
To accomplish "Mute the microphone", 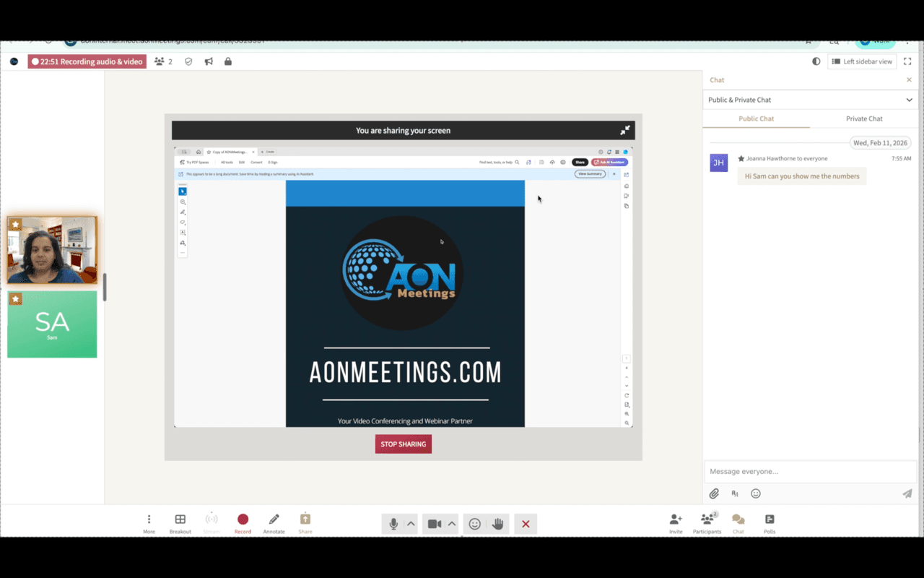I will coord(393,524).
